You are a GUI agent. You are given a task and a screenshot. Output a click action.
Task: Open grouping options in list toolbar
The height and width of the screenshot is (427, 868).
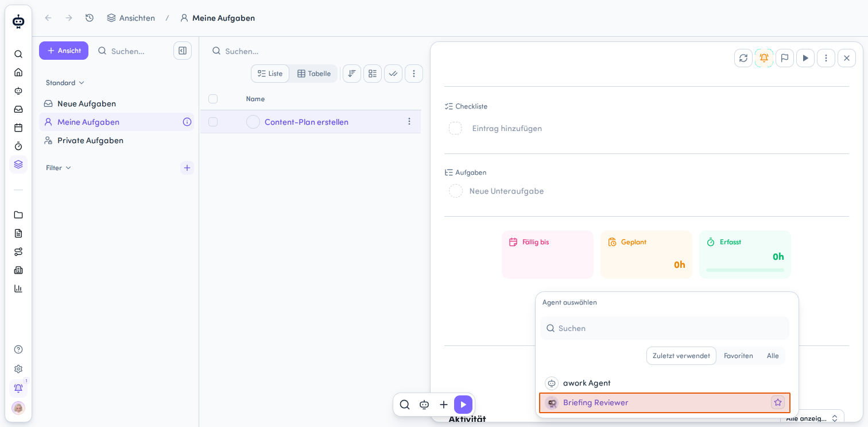click(x=373, y=74)
